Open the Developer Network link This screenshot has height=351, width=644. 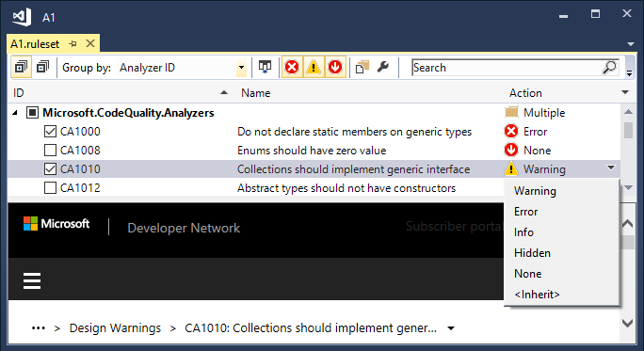tap(184, 228)
